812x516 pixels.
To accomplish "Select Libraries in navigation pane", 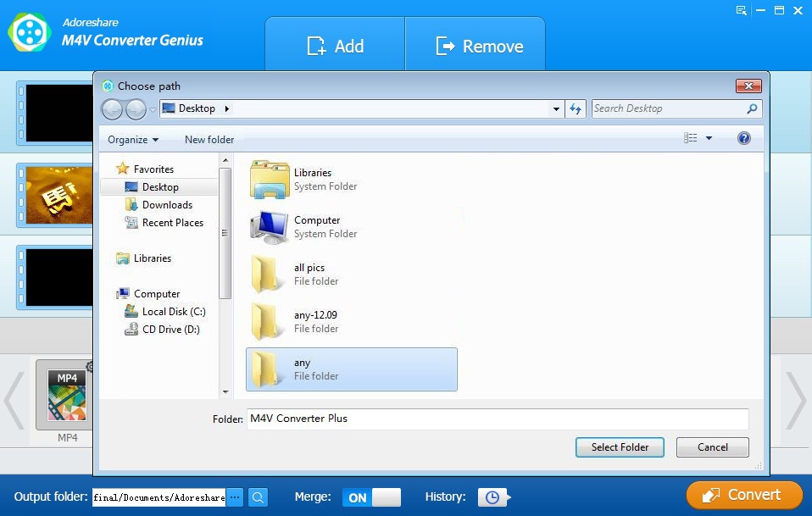I will coord(143,258).
